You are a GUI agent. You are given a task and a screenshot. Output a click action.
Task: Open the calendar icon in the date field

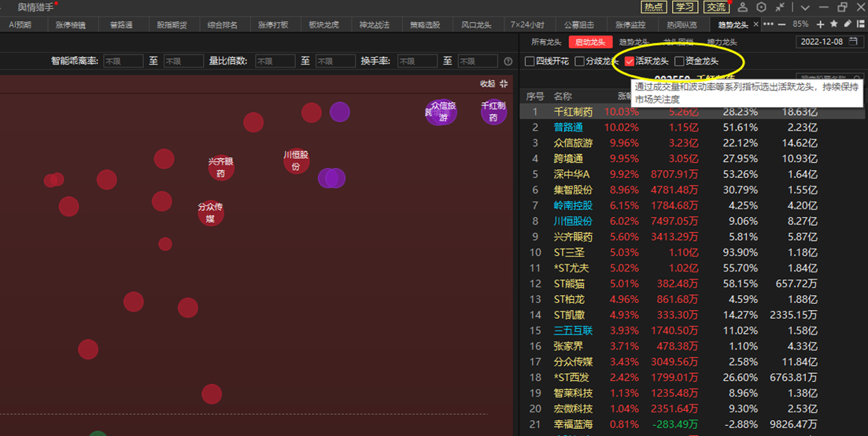853,42
